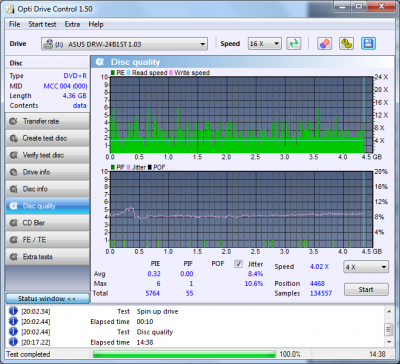The image size is (400, 364).
Task: Click the blue Read speed legend swatch
Action: (129, 73)
